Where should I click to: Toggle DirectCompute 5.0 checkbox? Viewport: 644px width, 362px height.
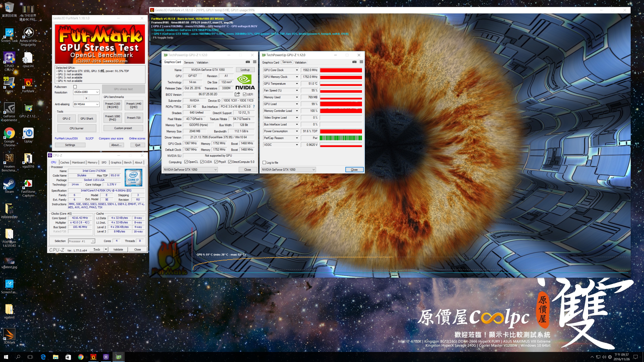point(229,162)
